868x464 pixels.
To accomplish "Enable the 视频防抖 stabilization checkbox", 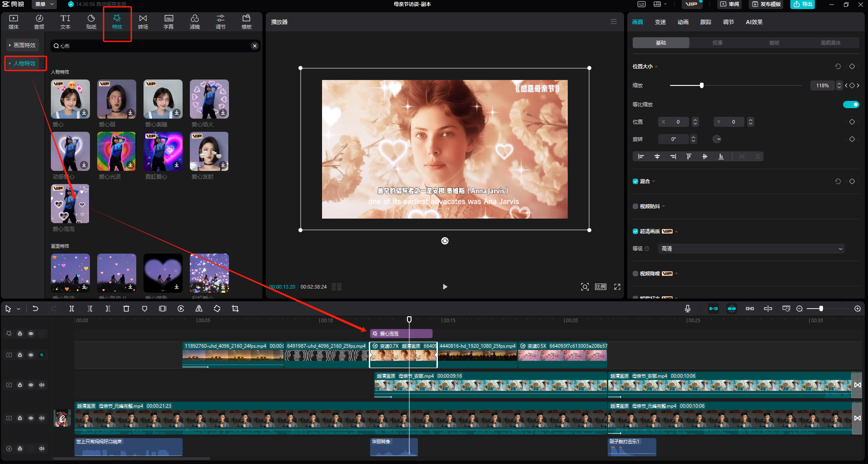I will (x=635, y=206).
